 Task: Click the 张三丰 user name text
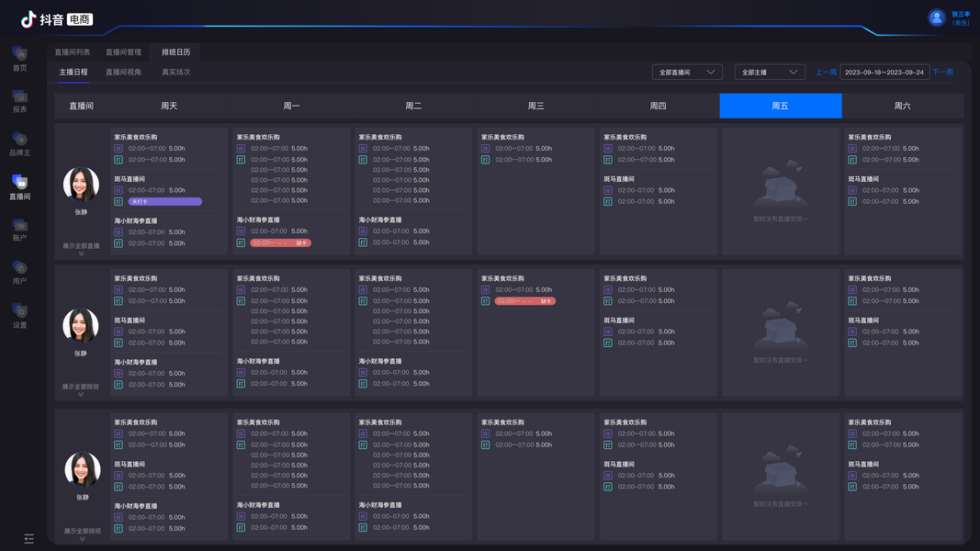961,15
